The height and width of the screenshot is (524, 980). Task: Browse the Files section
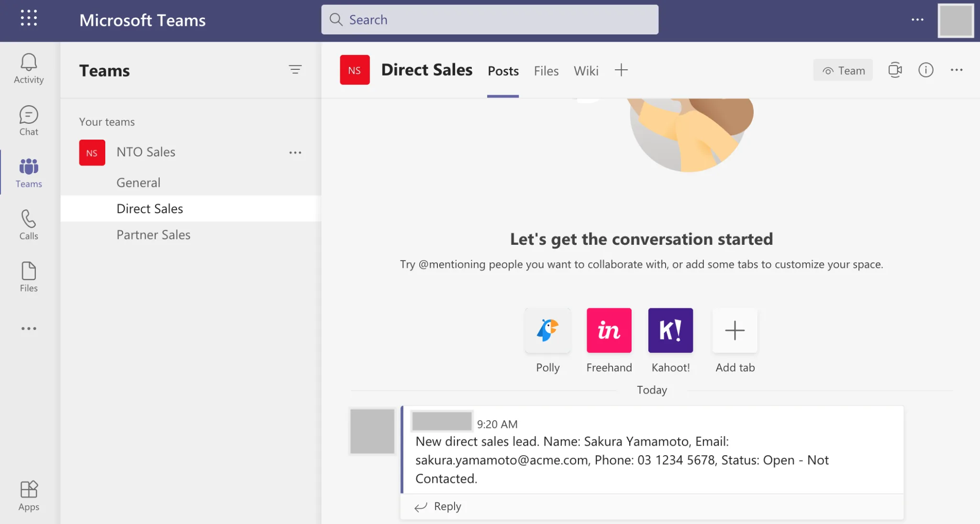(546, 71)
